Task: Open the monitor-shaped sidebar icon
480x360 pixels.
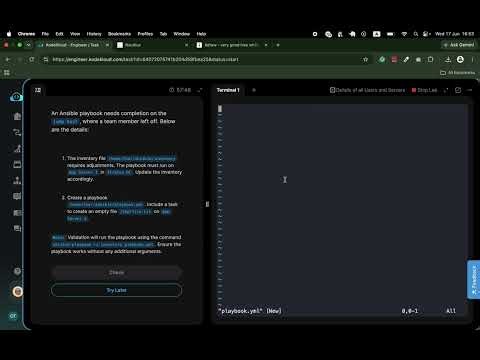Action: [x=17, y=196]
